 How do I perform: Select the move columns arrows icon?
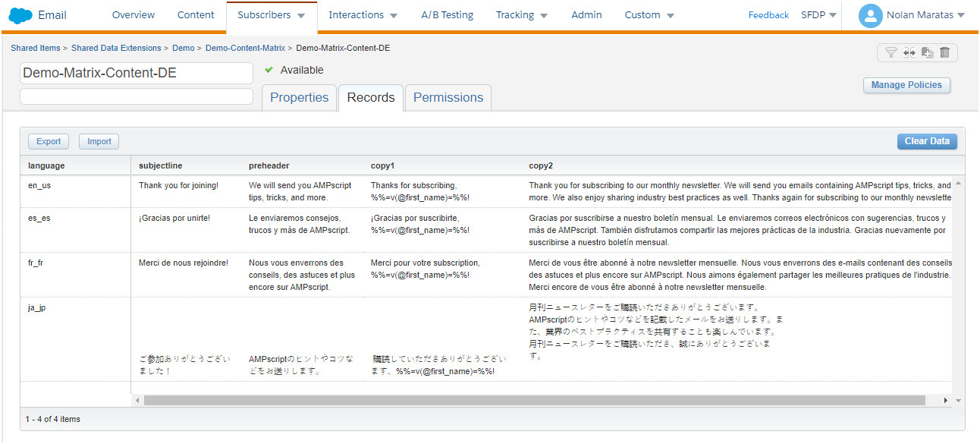pyautogui.click(x=909, y=52)
